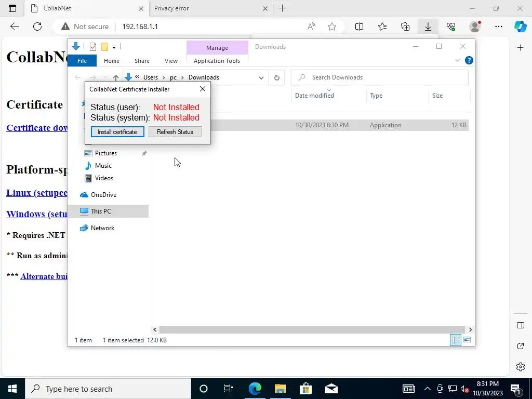The width and height of the screenshot is (532, 399).
Task: Open the Edge profile avatar
Action: click(475, 26)
